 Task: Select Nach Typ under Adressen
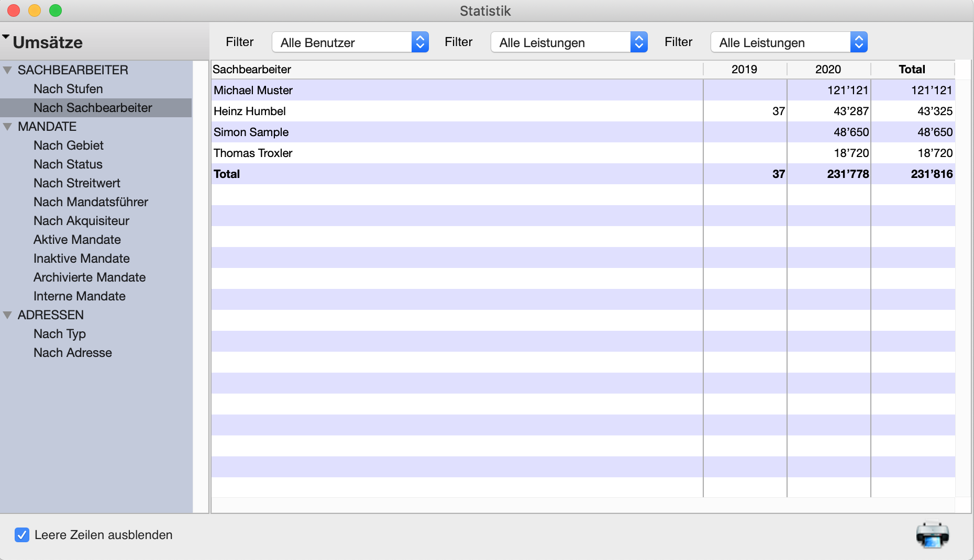[x=60, y=334]
